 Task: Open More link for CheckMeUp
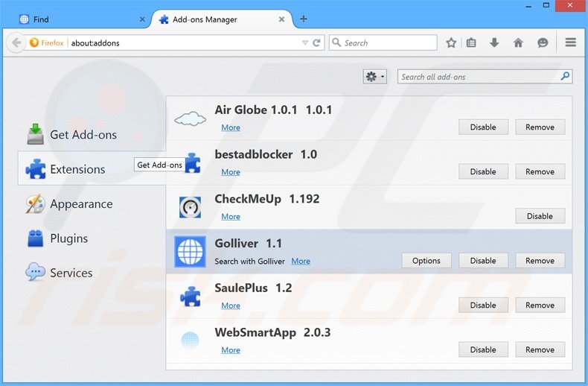coord(231,217)
